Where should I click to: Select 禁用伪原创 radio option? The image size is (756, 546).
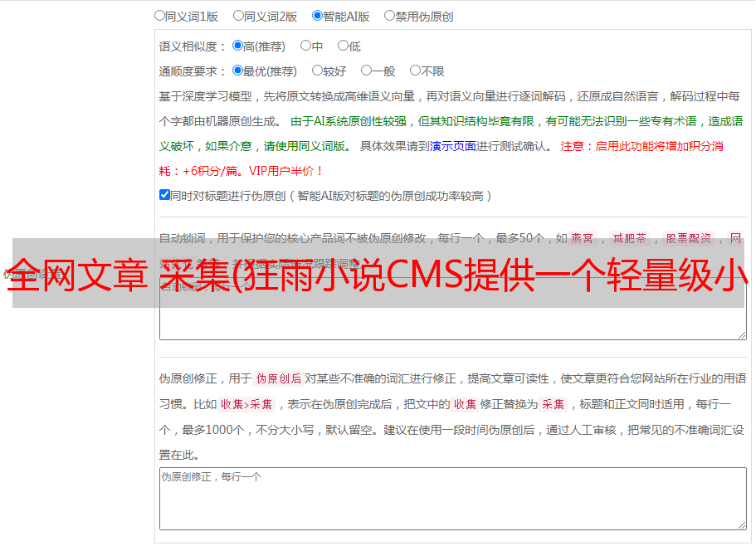tap(389, 16)
